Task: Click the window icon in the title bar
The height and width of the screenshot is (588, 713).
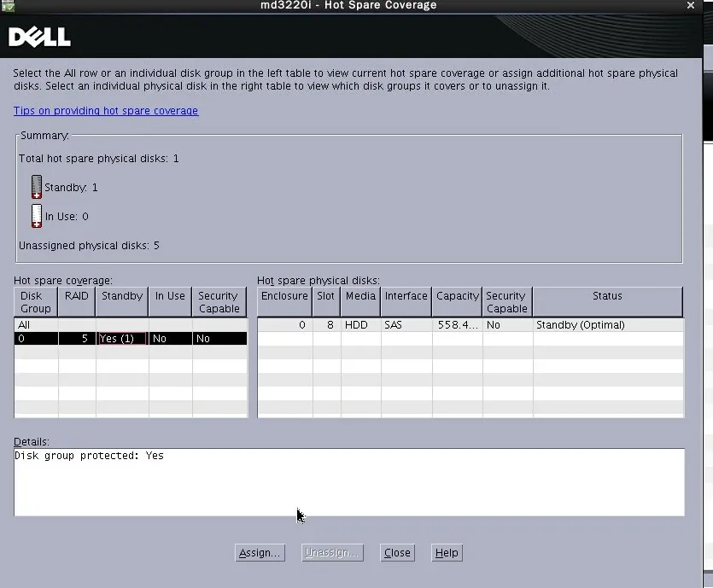Action: [8, 5]
